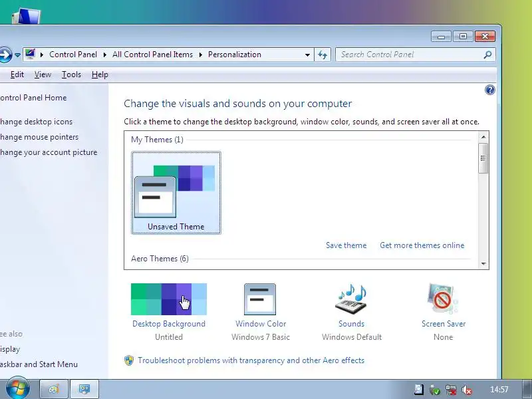Click Change desktop icons link
532x399 pixels.
[36, 122]
